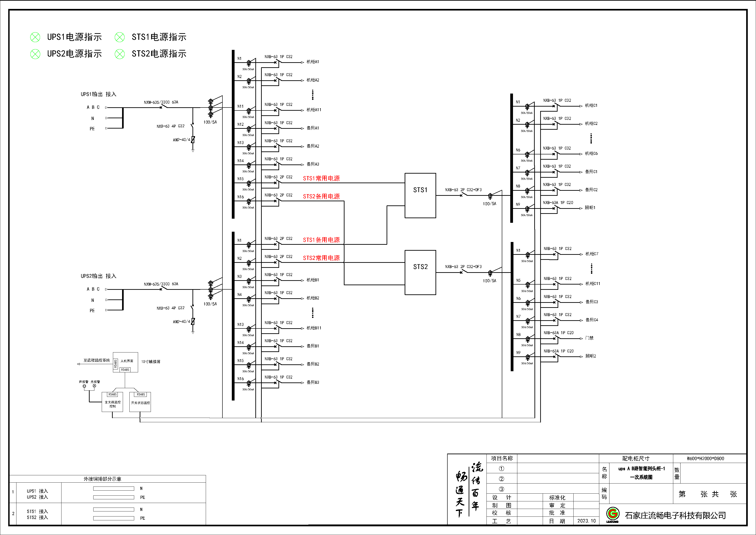Click the 光报警 lamp symbol

coord(94,386)
